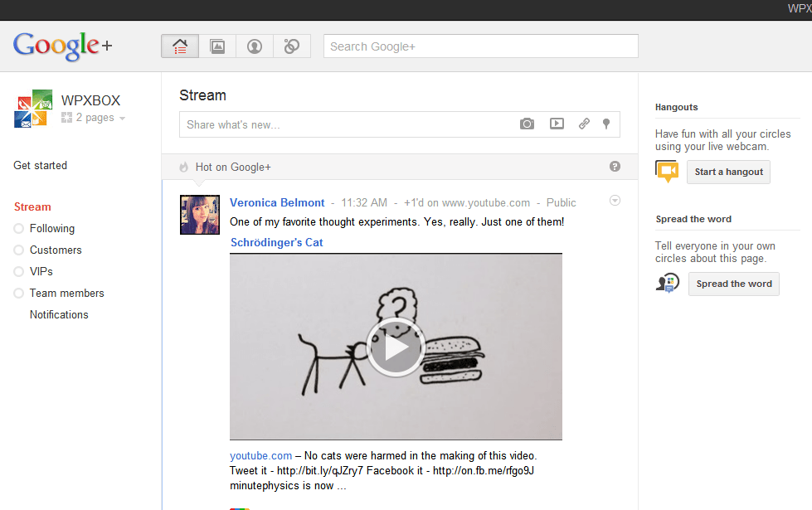
Task: Play the Schrödinger's Cat video
Action: tap(396, 347)
